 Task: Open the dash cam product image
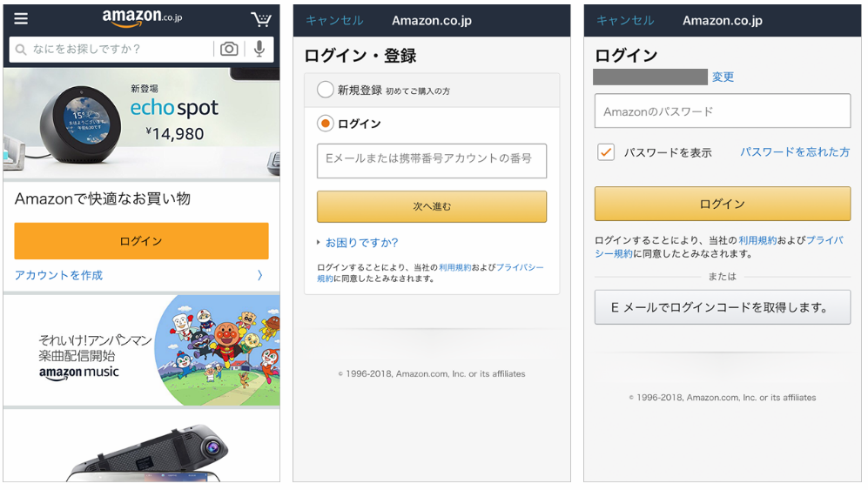[147, 453]
